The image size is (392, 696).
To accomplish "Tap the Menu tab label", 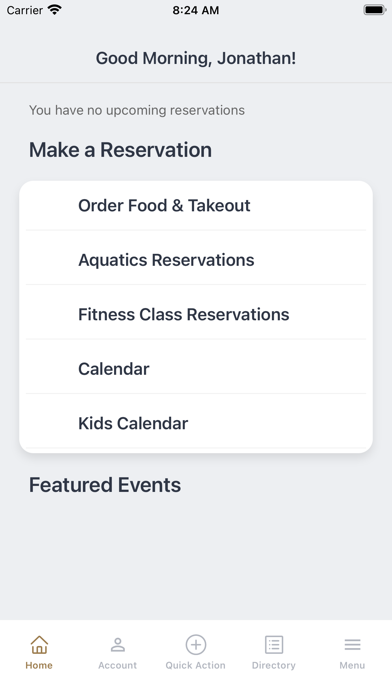I will [352, 665].
